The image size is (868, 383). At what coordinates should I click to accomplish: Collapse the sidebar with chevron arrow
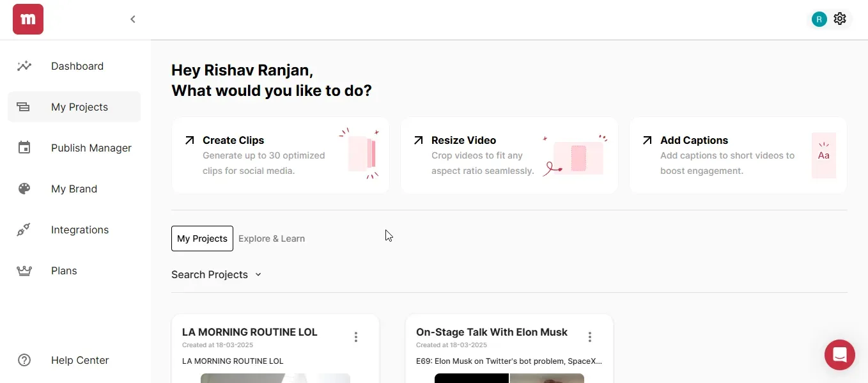[133, 19]
